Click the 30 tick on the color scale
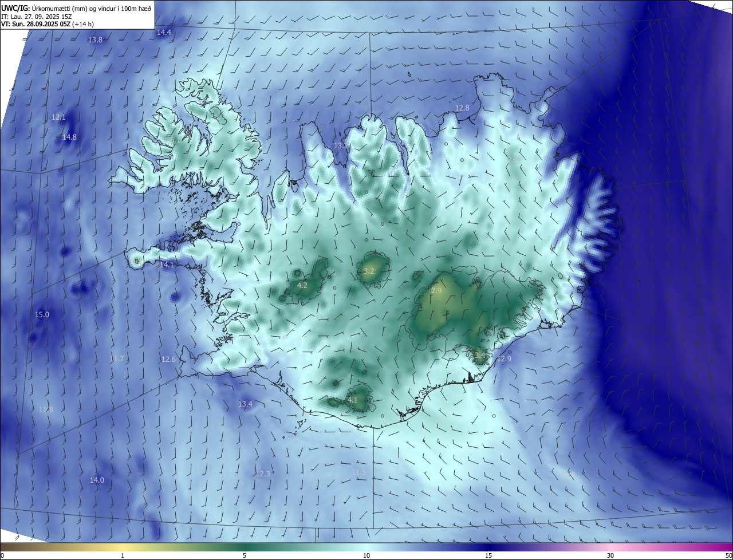The width and height of the screenshot is (733, 560). (x=610, y=556)
